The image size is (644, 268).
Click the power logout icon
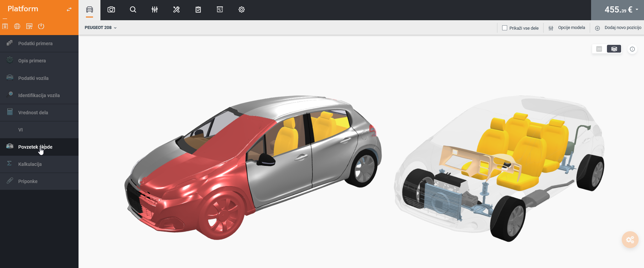41,26
